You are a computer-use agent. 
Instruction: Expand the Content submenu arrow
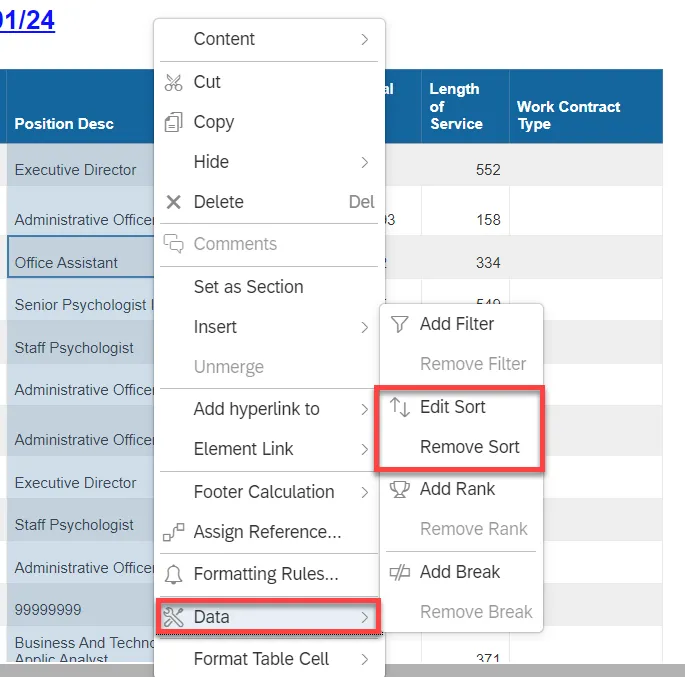pos(365,39)
